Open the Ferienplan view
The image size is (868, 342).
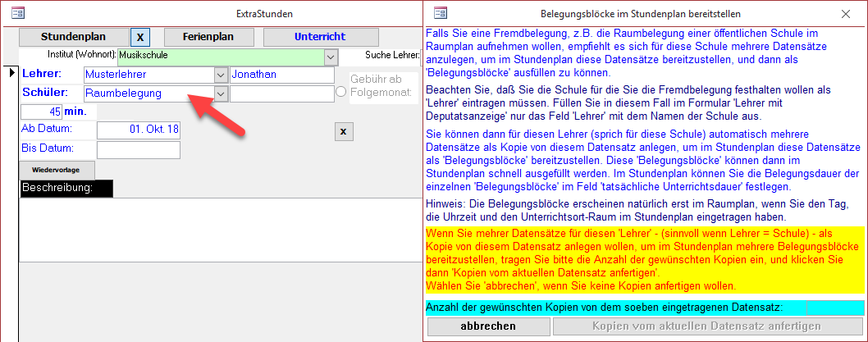(208, 37)
